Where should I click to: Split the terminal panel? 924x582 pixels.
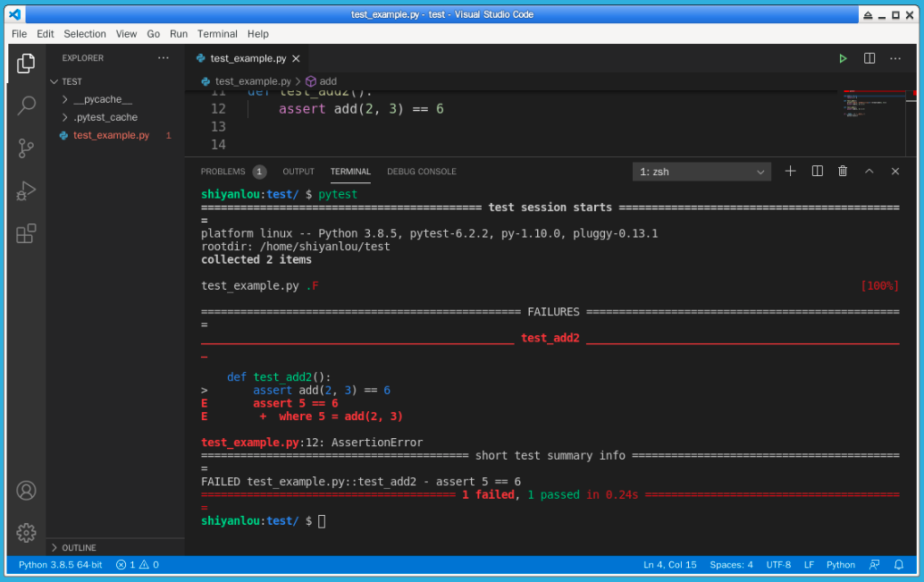817,171
